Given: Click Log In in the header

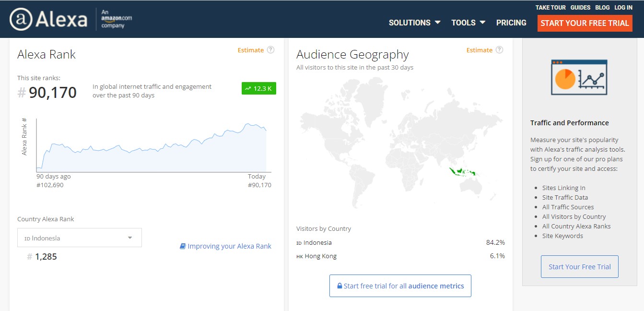Looking at the screenshot, I should pos(623,8).
